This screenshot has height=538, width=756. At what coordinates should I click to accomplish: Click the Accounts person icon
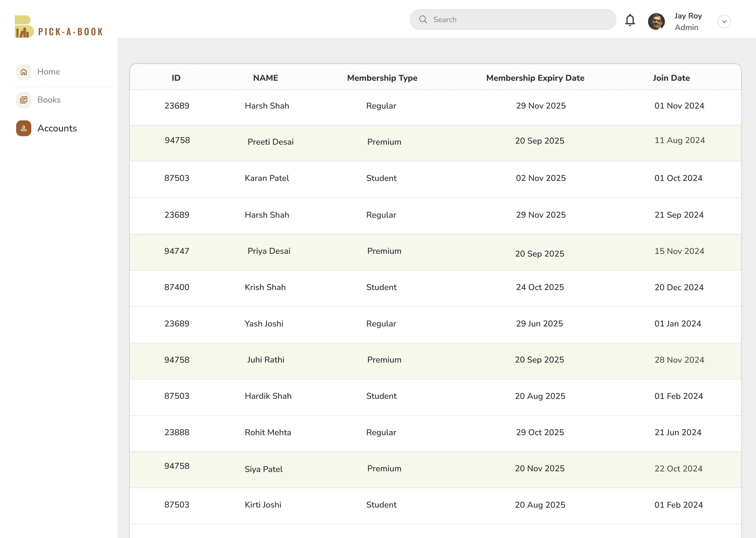(x=24, y=128)
